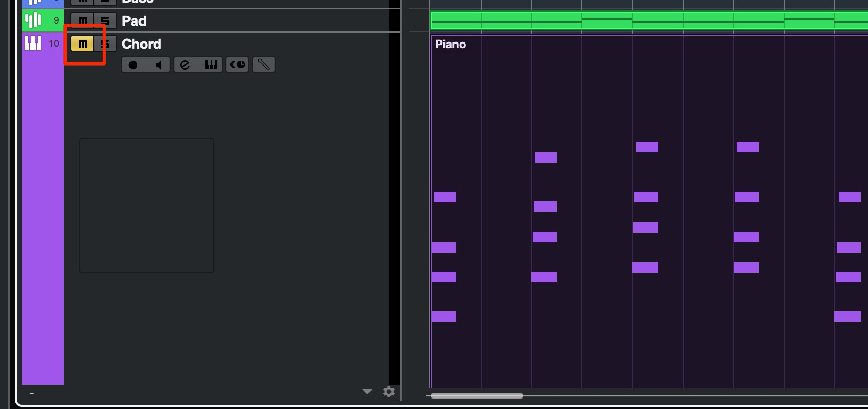Click the horizontal timeline scrollbar thumb
The image size is (868, 409).
click(477, 396)
